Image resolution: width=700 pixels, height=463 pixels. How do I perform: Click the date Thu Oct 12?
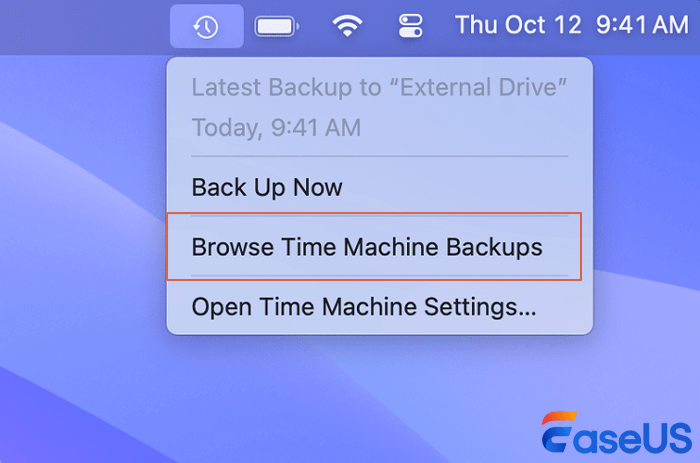point(518,25)
